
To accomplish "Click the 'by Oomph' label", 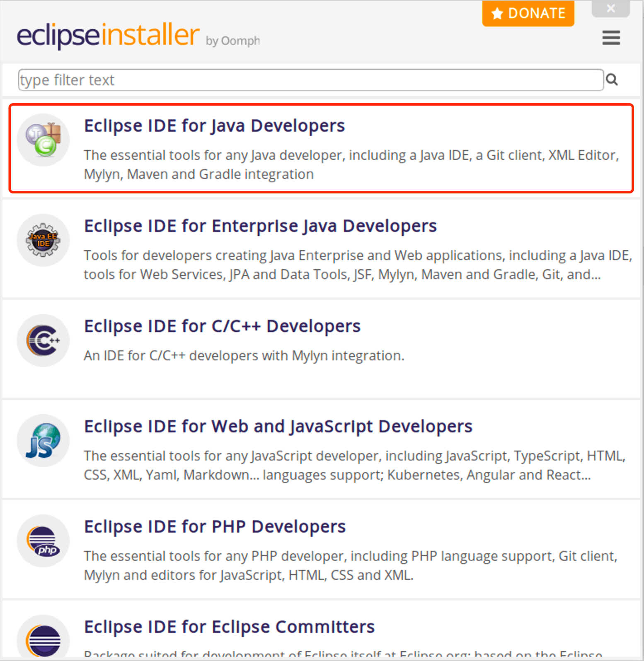I will coord(233,41).
